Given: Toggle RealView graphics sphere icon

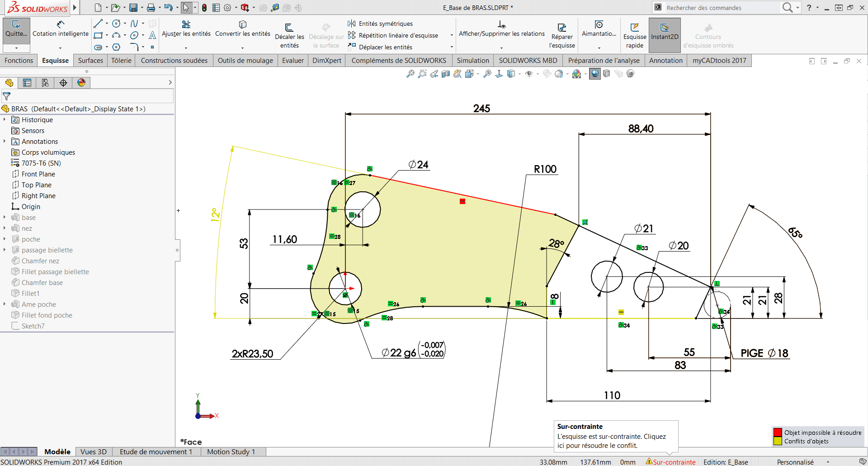Looking at the screenshot, I should (x=595, y=74).
